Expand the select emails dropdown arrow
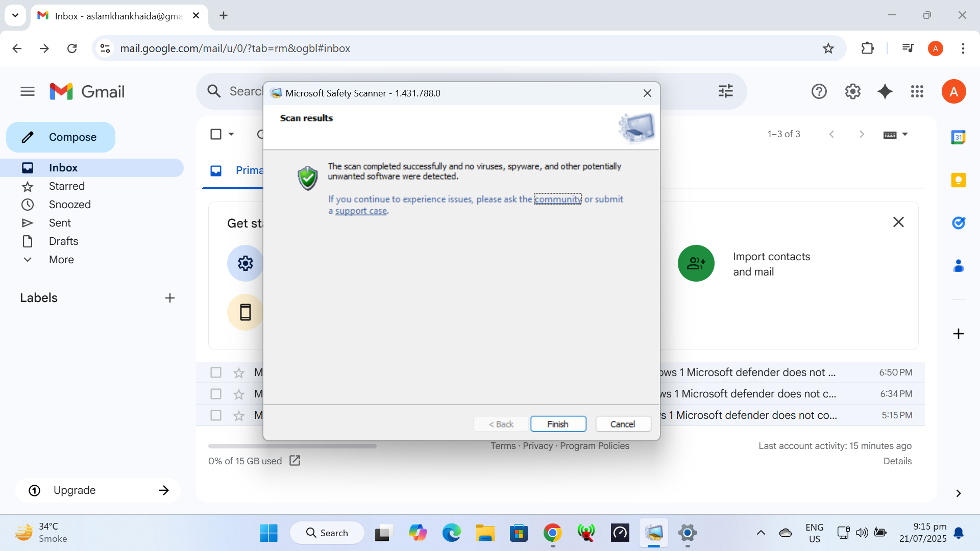The height and width of the screenshot is (551, 980). 230,134
